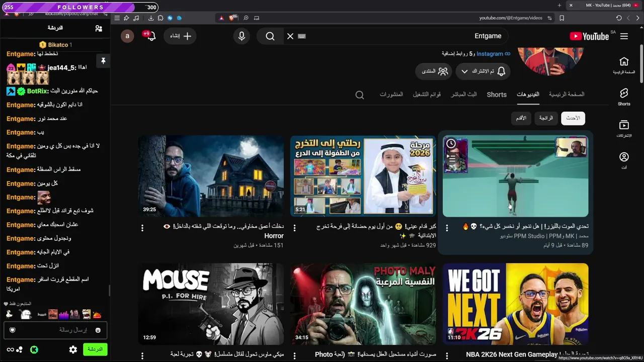This screenshot has height=362, width=644.
Task: Reload the page with the browser refresh button
Action: [619, 18]
